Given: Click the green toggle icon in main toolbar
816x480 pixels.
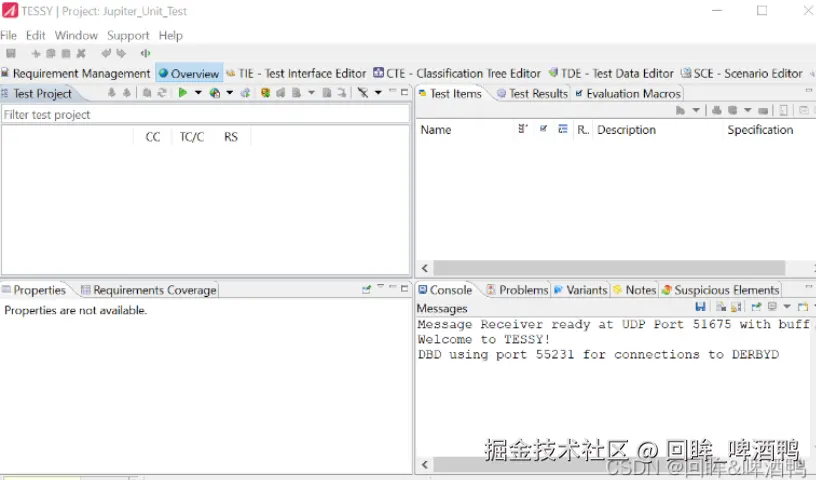Looking at the screenshot, I should point(146,53).
